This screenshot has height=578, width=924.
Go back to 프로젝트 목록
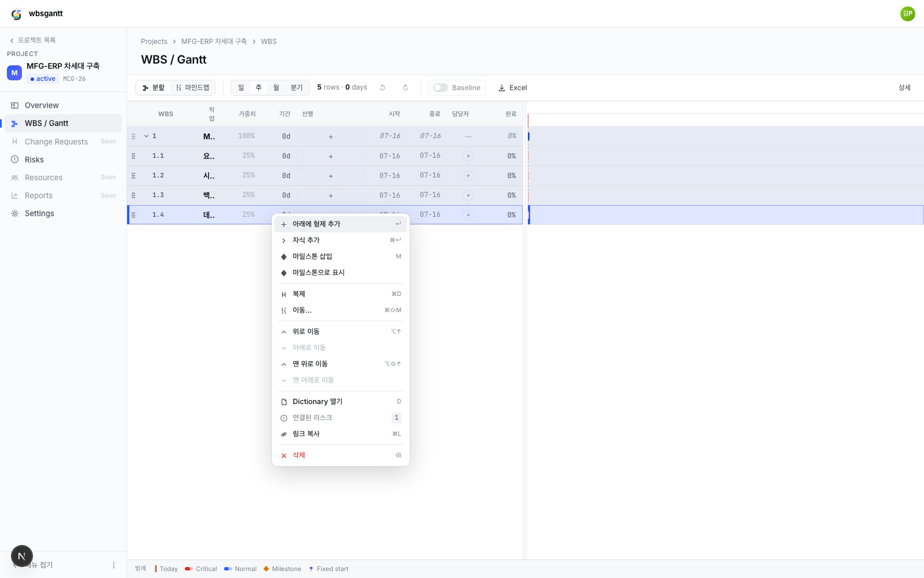click(33, 40)
